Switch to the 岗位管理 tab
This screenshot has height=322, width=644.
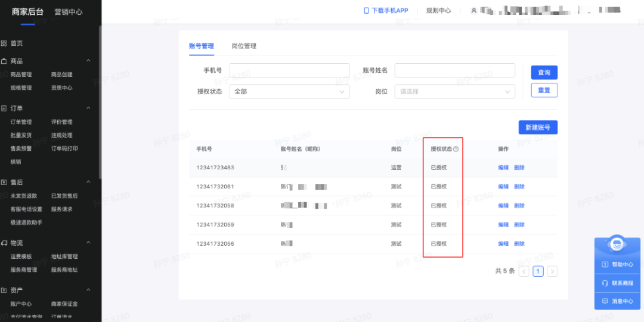[244, 46]
